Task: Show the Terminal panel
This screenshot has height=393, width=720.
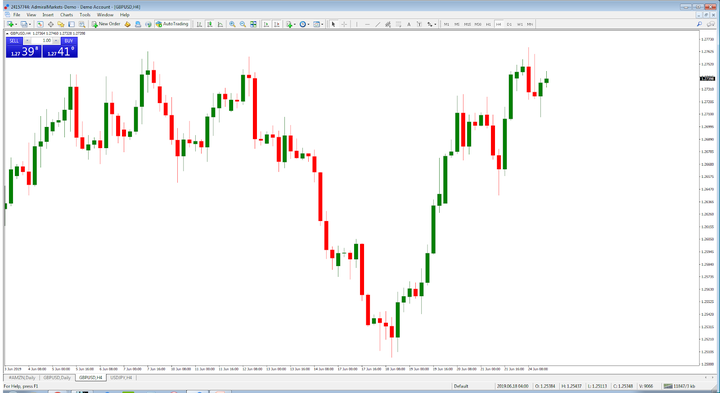Action: click(x=71, y=24)
